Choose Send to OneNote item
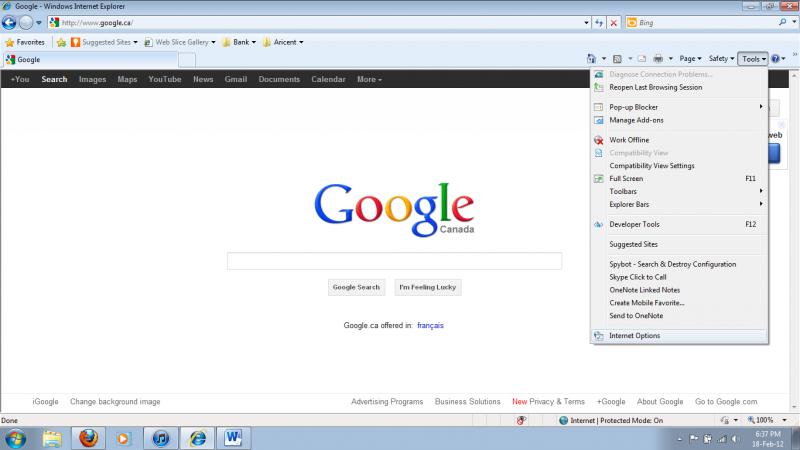The width and height of the screenshot is (800, 450). click(679, 316)
